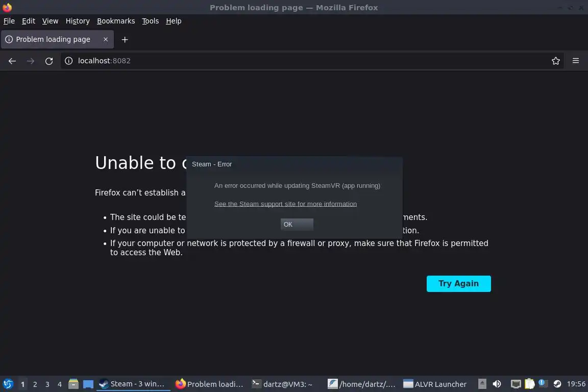Open the system start menu in the taskbar
The width and height of the screenshot is (588, 392).
[8, 384]
